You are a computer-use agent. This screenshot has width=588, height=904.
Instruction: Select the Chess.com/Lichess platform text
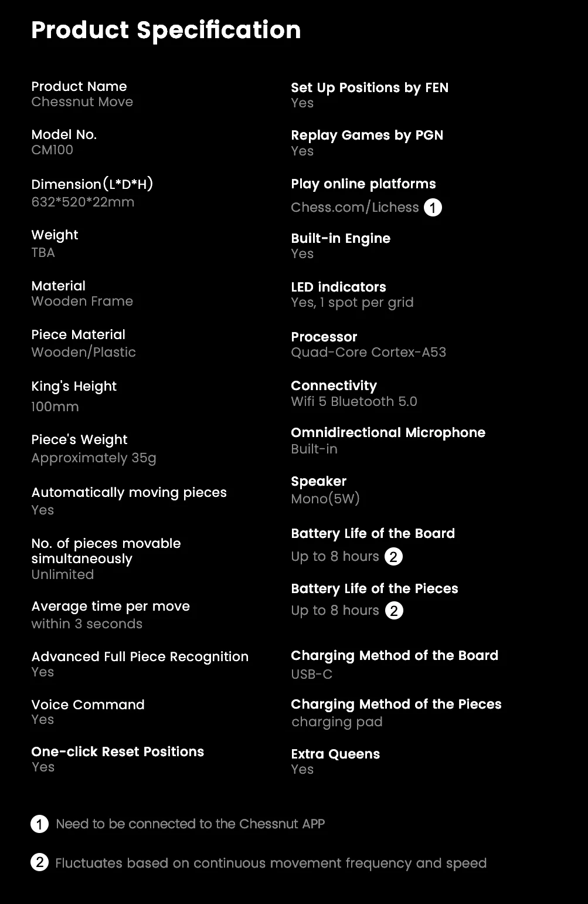point(355,208)
